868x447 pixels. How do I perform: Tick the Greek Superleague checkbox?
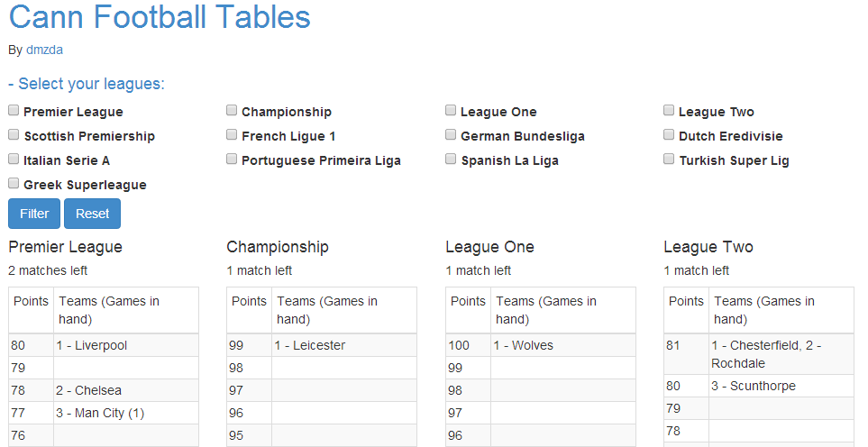[14, 184]
